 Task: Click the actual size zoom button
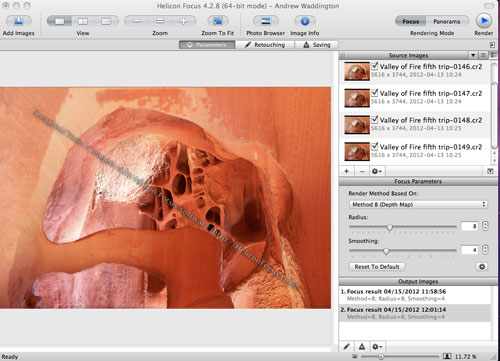click(160, 21)
